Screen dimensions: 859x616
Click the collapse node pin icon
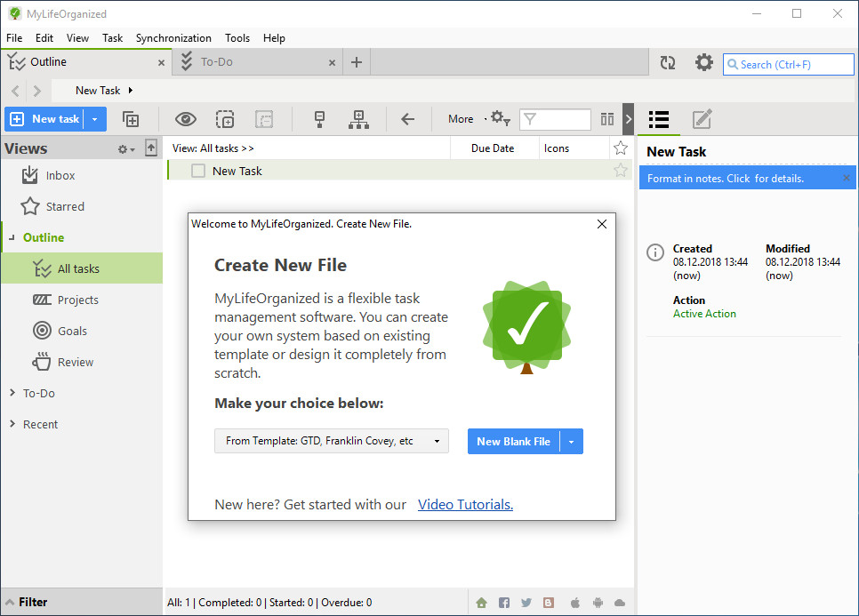pos(319,119)
